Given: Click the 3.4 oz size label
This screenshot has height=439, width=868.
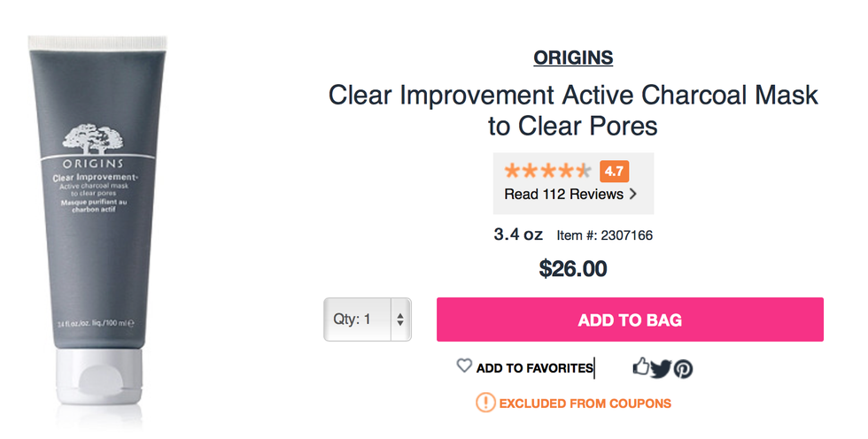Looking at the screenshot, I should 518,235.
